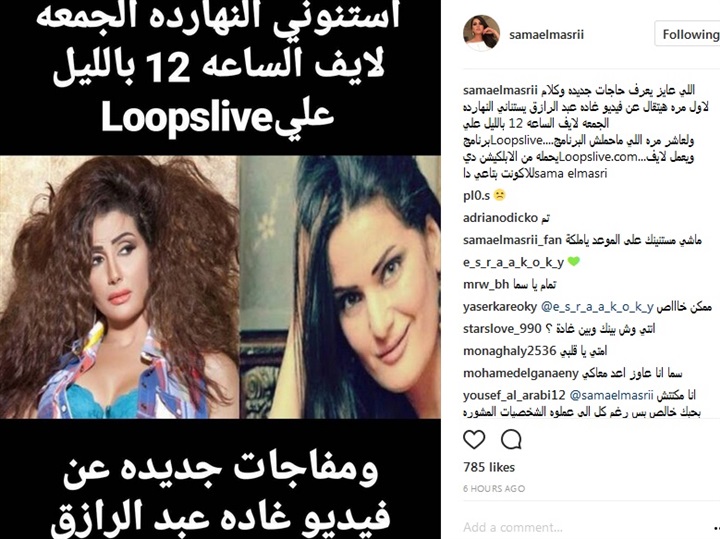The height and width of the screenshot is (539, 720).
Task: Open e_s_r_a_a_k_o_k_y commenter profile
Action: 513,262
